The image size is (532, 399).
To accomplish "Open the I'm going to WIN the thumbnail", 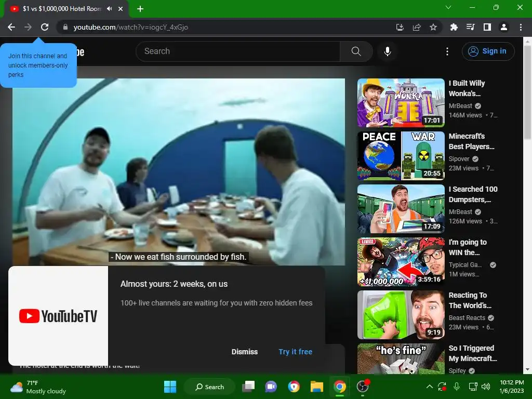I will point(401,262).
